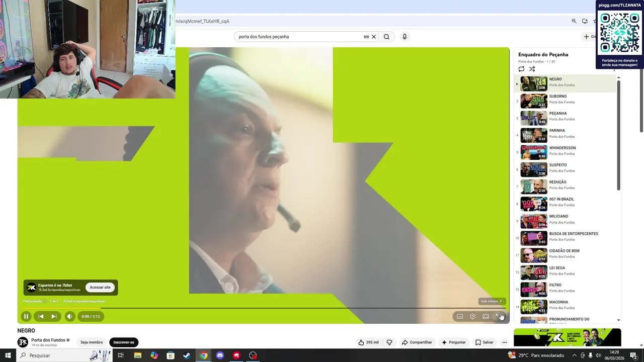This screenshot has width=644, height=362.
Task: Click Seja membro button
Action: (x=92, y=342)
